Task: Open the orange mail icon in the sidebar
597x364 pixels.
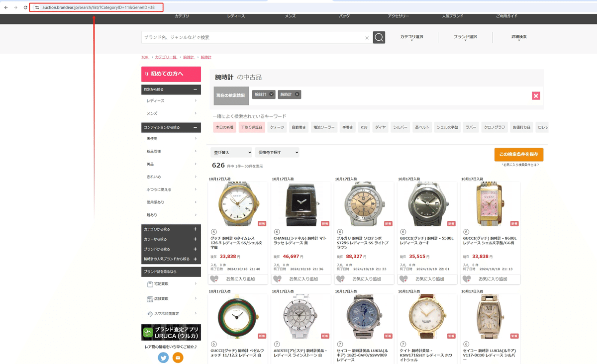Action: click(178, 357)
